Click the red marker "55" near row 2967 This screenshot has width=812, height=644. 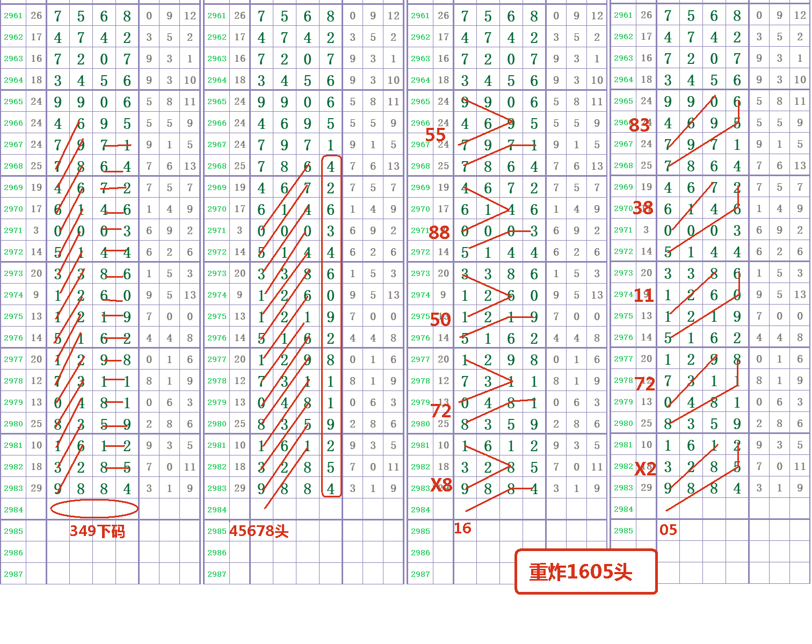coord(436,134)
